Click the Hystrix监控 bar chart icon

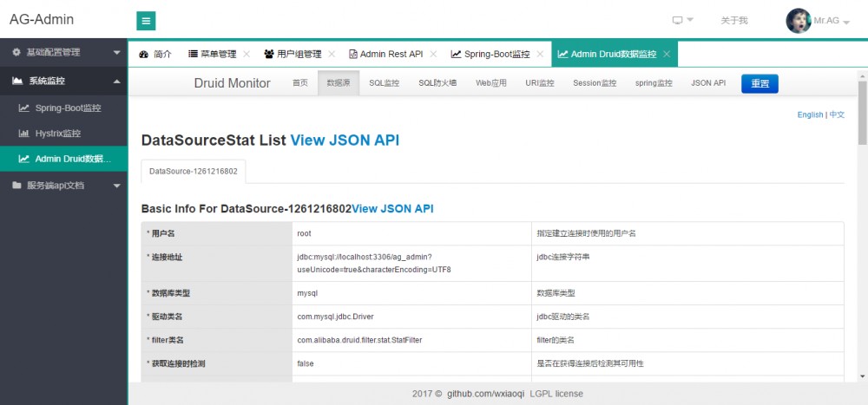tap(23, 134)
